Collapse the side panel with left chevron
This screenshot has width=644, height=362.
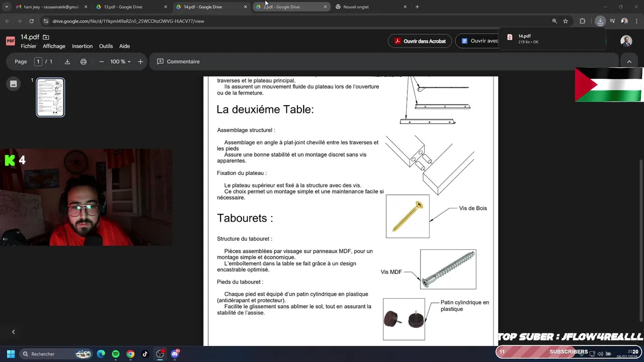point(14,332)
